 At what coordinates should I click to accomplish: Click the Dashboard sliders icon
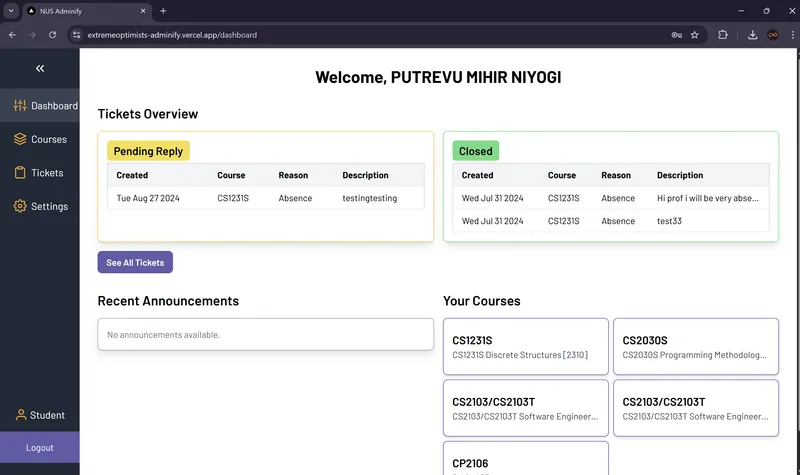click(x=20, y=106)
